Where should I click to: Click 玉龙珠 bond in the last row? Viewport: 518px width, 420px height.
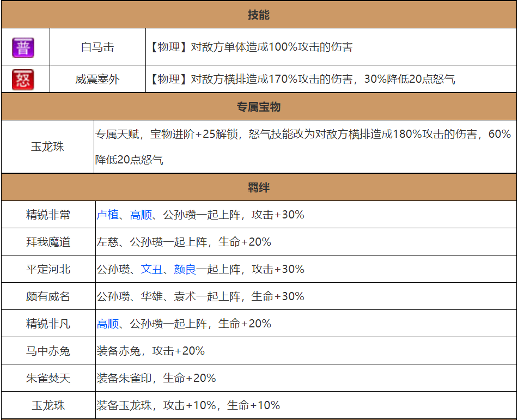click(x=48, y=405)
